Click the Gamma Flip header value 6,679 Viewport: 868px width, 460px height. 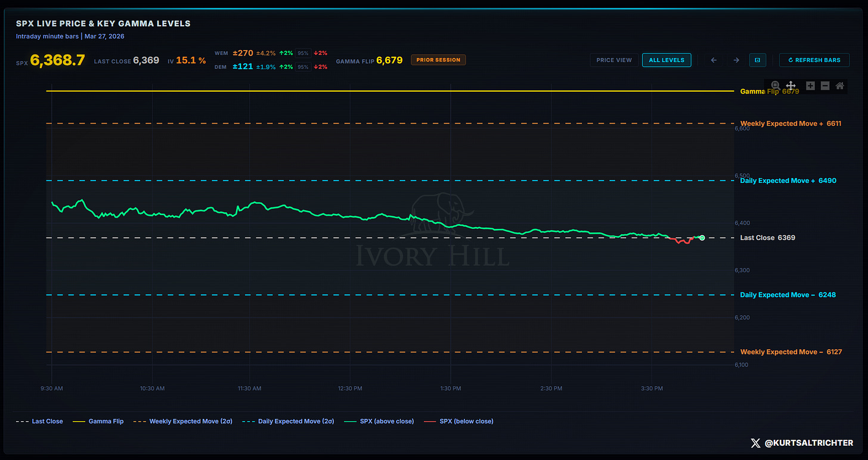tap(389, 61)
